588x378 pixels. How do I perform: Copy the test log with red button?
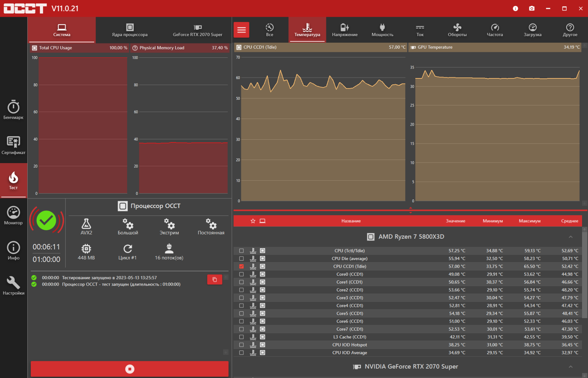click(x=215, y=280)
